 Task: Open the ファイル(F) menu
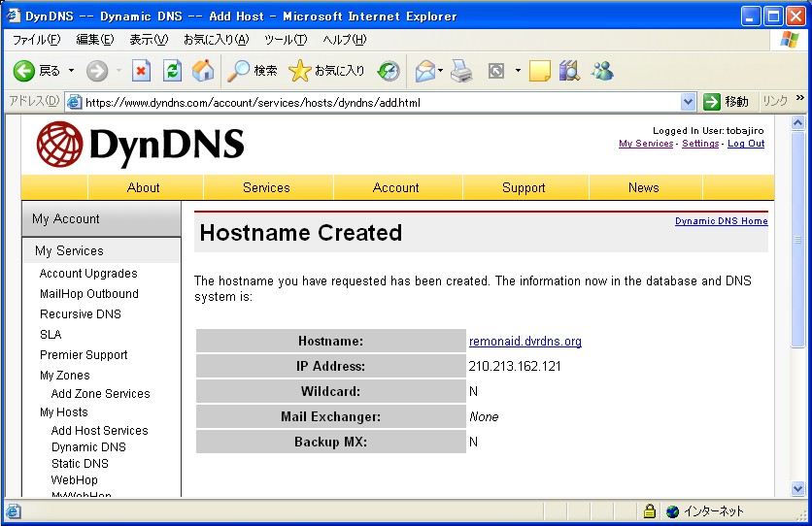(x=36, y=40)
